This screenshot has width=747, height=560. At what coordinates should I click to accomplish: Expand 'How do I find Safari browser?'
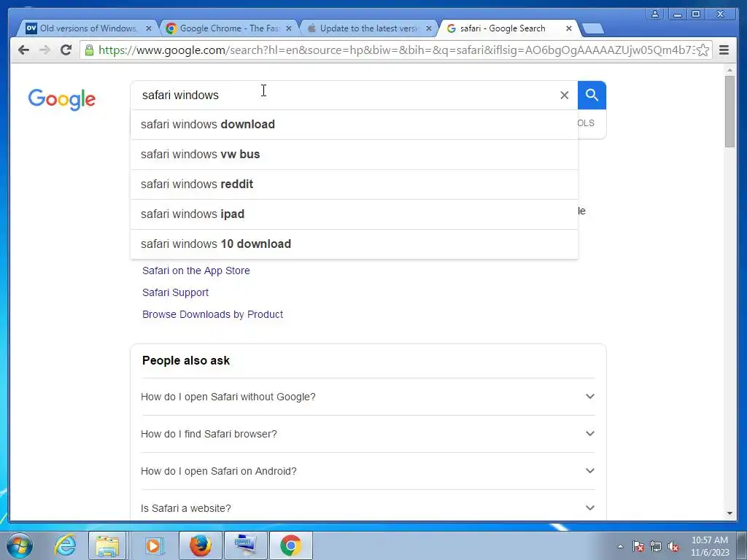click(368, 434)
